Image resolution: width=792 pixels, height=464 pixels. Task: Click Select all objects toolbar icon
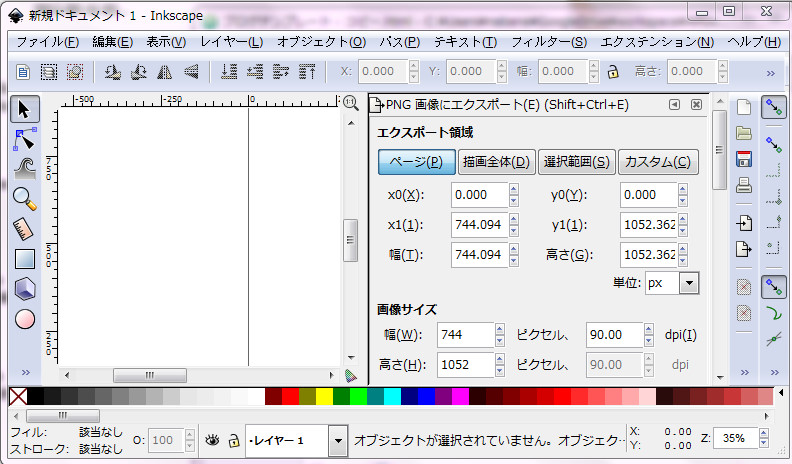(23, 72)
